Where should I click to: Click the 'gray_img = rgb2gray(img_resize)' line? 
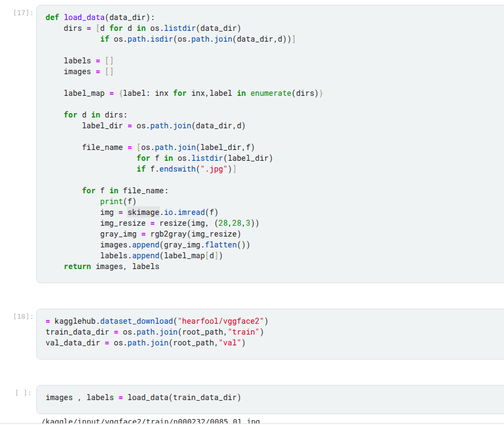170,234
